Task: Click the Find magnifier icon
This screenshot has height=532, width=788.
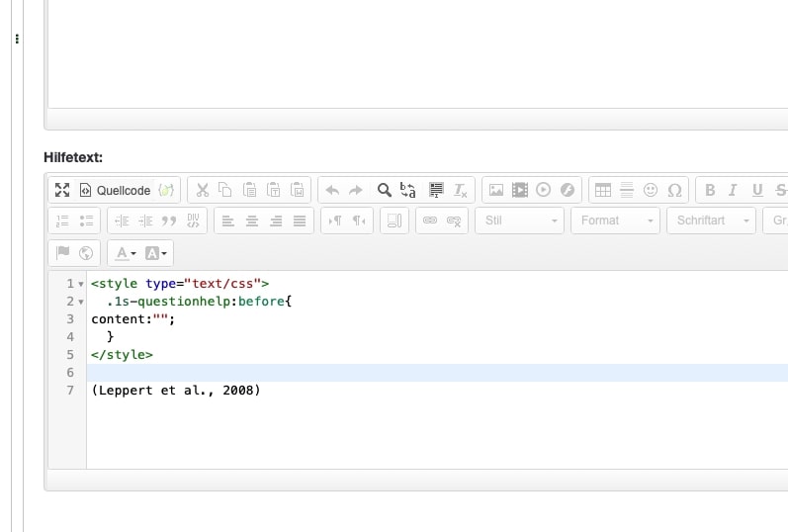Action: (x=385, y=190)
